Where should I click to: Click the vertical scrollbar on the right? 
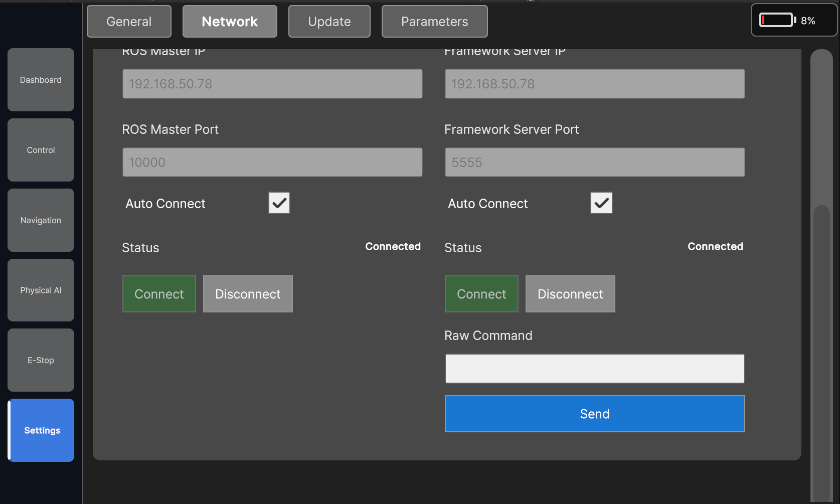[821, 351]
